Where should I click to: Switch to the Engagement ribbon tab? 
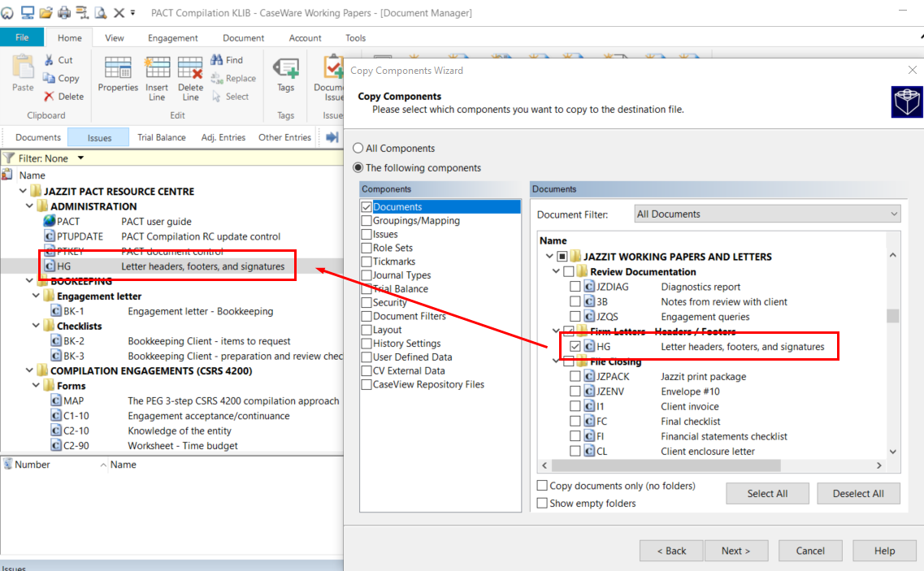pyautogui.click(x=172, y=37)
